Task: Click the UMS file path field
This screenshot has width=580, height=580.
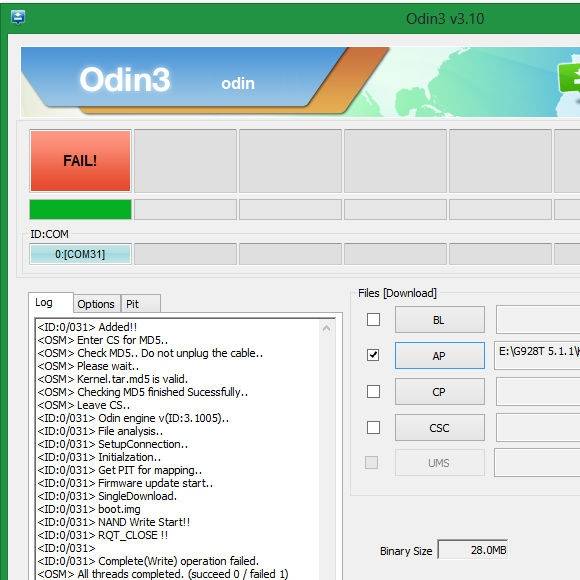Action: [x=537, y=463]
